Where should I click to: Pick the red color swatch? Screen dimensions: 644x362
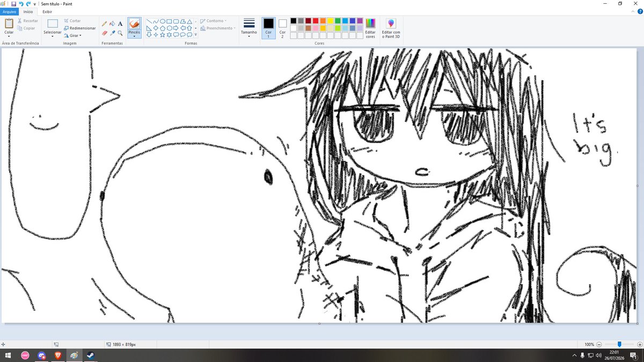(316, 21)
